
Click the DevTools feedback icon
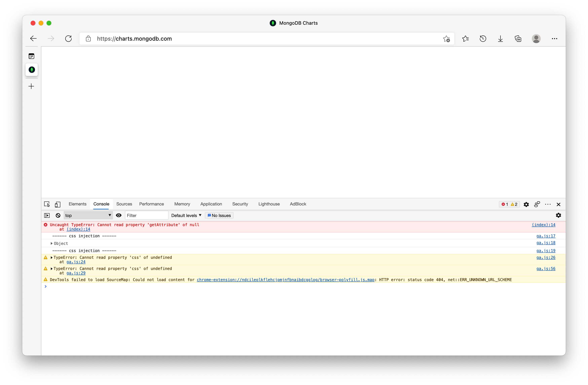click(x=537, y=204)
